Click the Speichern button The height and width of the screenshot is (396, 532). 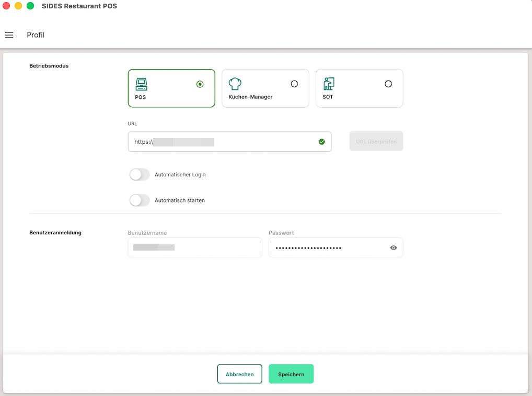pos(291,374)
